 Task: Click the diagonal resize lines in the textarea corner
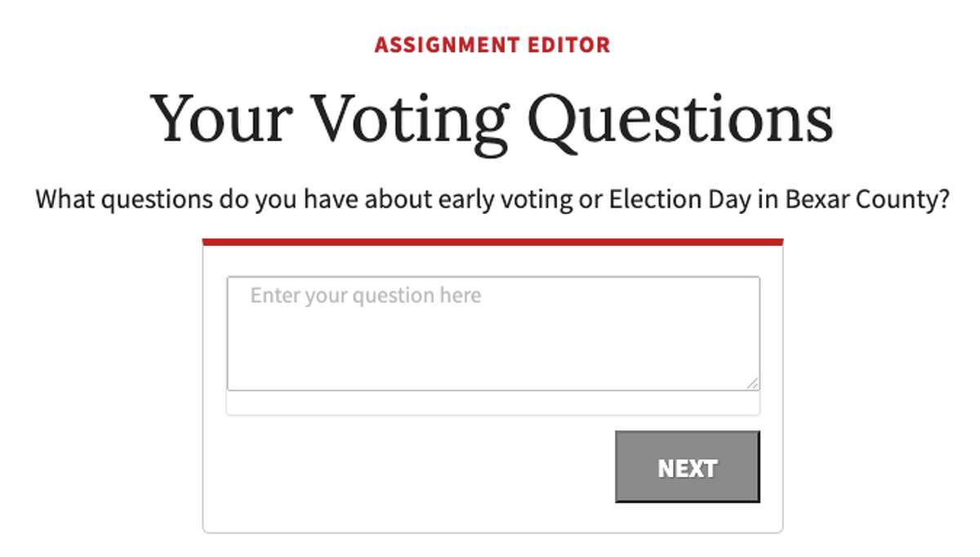tap(754, 382)
